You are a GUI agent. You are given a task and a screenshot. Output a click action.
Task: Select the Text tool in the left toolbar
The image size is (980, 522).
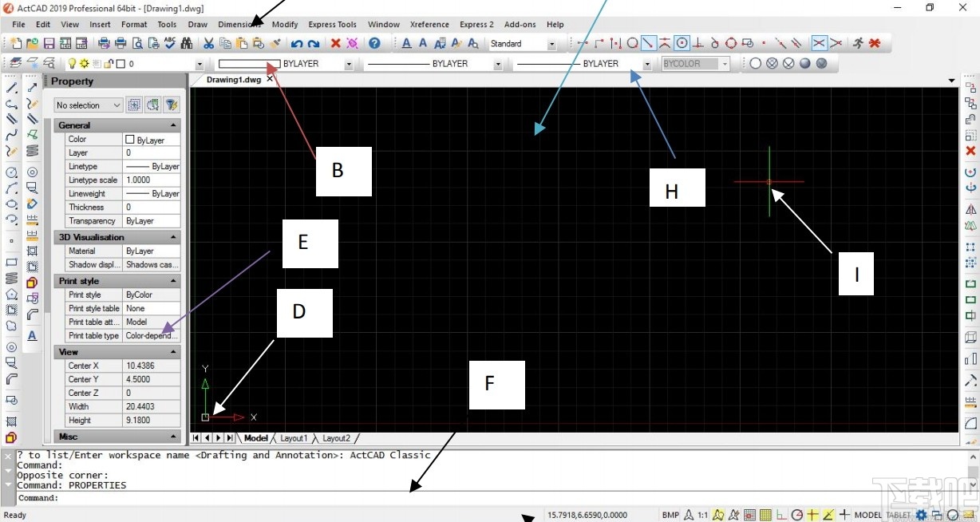32,335
